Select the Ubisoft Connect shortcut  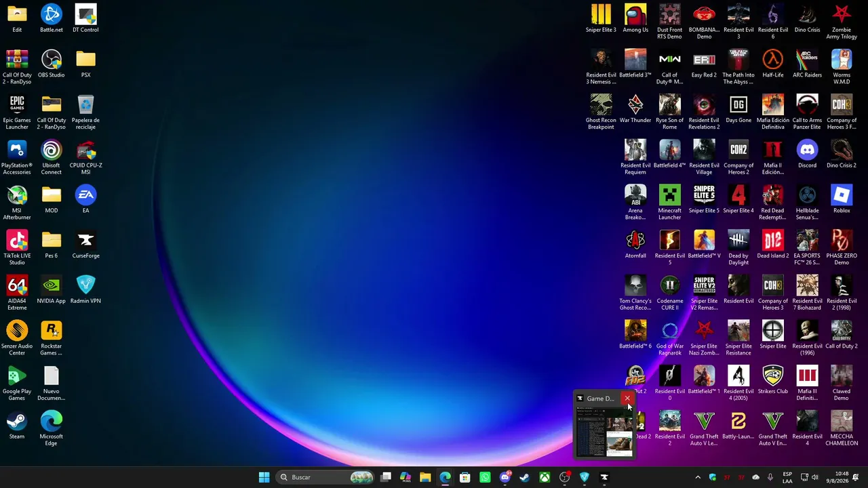click(x=51, y=157)
